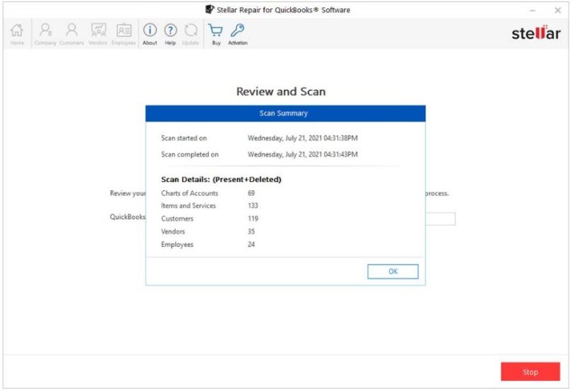Viewport: 573px width, 392px height.
Task: Open the Vendors toolbar icon
Action: tap(98, 34)
